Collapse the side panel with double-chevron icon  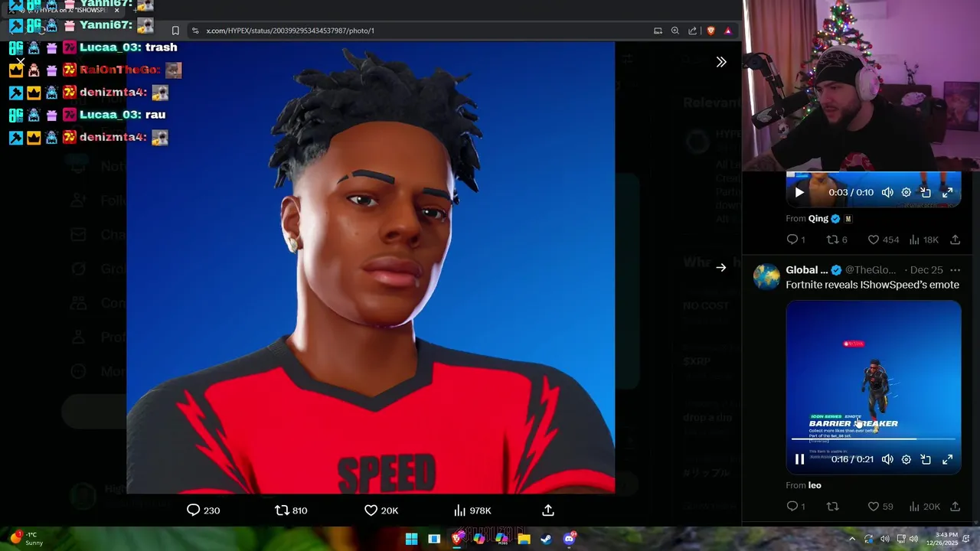coord(721,62)
